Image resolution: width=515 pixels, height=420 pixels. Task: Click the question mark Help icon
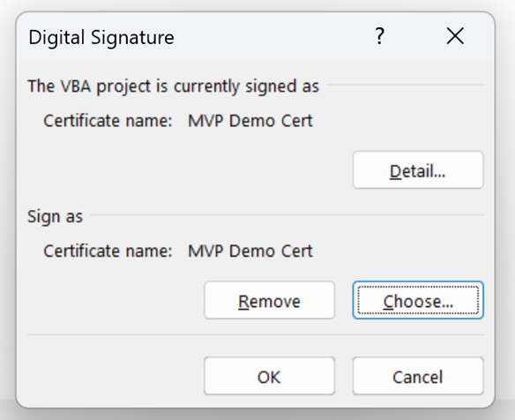[x=380, y=36]
